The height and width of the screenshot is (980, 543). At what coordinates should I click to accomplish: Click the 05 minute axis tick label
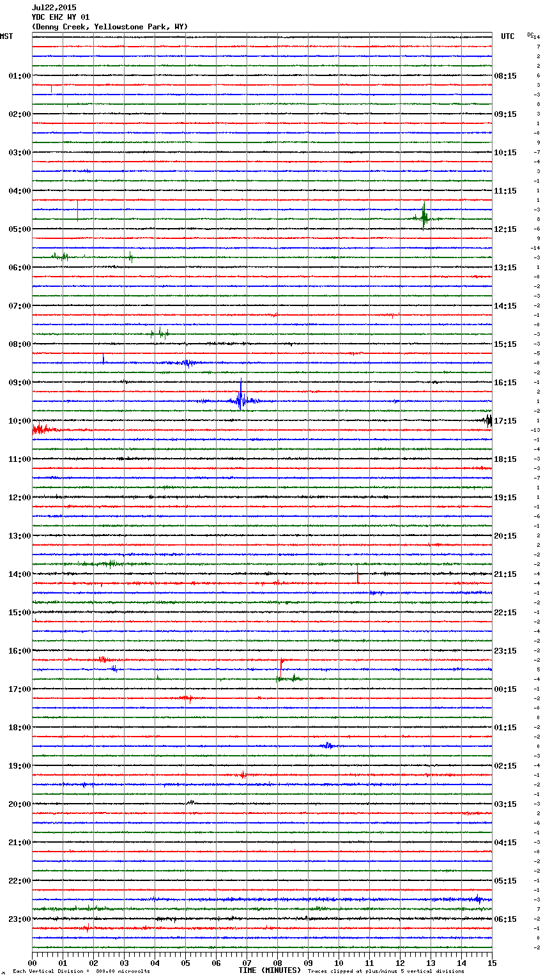pos(185,963)
